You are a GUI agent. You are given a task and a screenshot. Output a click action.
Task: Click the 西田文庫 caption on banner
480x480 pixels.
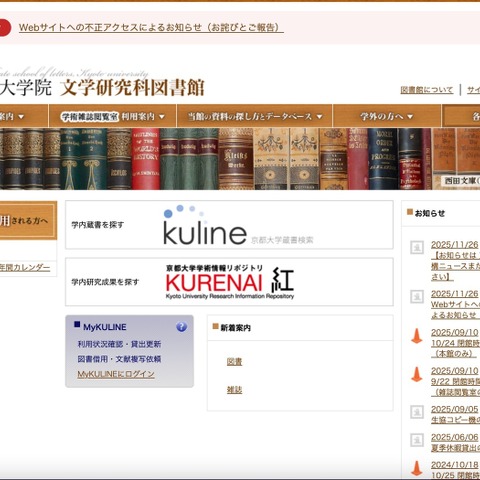pos(462,181)
